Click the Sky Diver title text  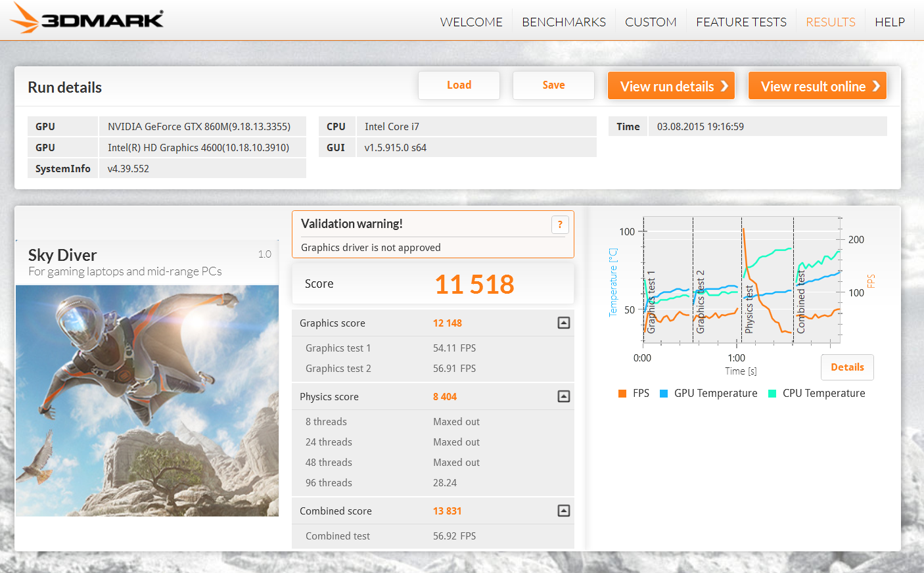coord(62,255)
